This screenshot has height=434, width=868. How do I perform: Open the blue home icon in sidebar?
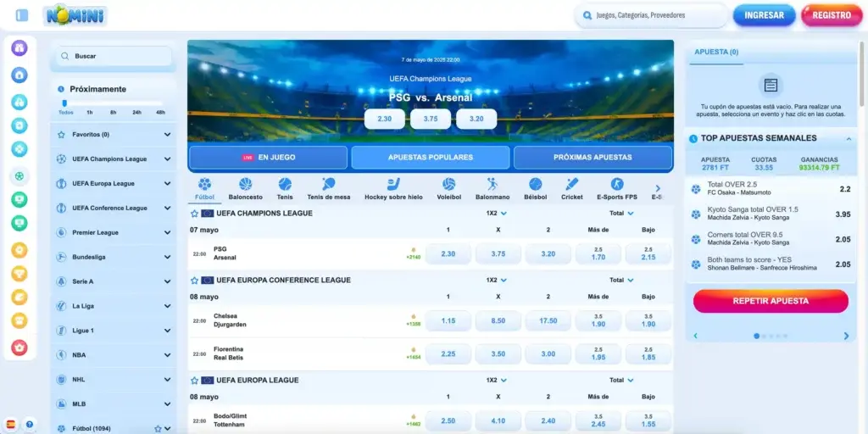[x=19, y=75]
